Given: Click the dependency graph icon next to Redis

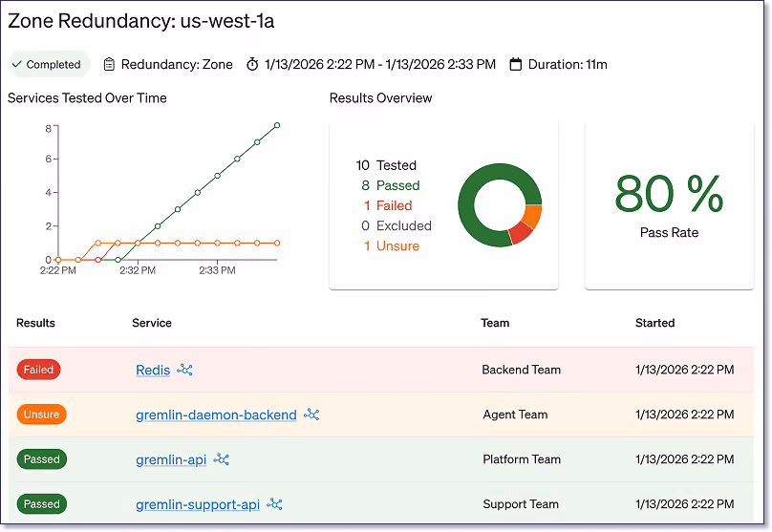Looking at the screenshot, I should pos(184,370).
